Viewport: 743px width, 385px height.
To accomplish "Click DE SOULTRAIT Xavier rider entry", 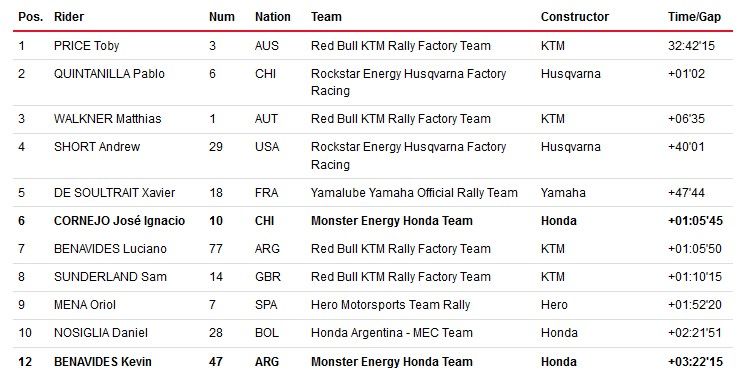I will tap(114, 192).
